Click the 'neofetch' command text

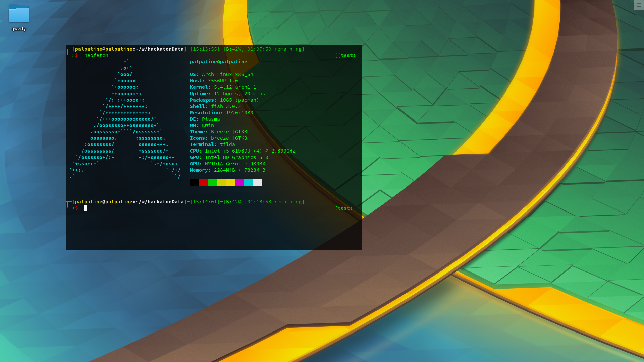click(96, 55)
